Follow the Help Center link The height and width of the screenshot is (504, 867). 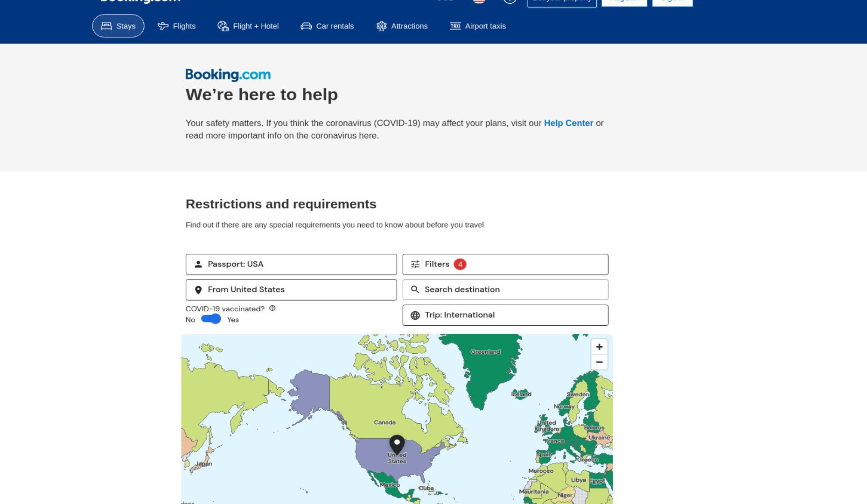(x=568, y=123)
